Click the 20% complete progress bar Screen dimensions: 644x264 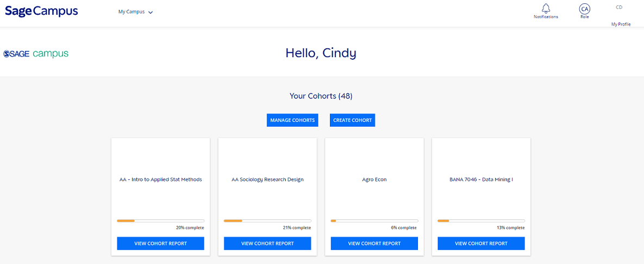coord(160,221)
